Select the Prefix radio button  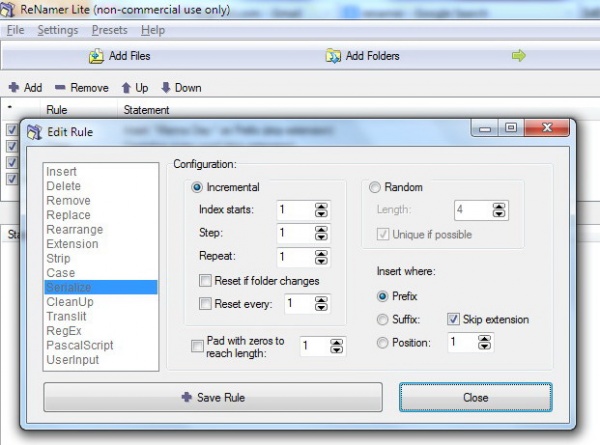382,296
